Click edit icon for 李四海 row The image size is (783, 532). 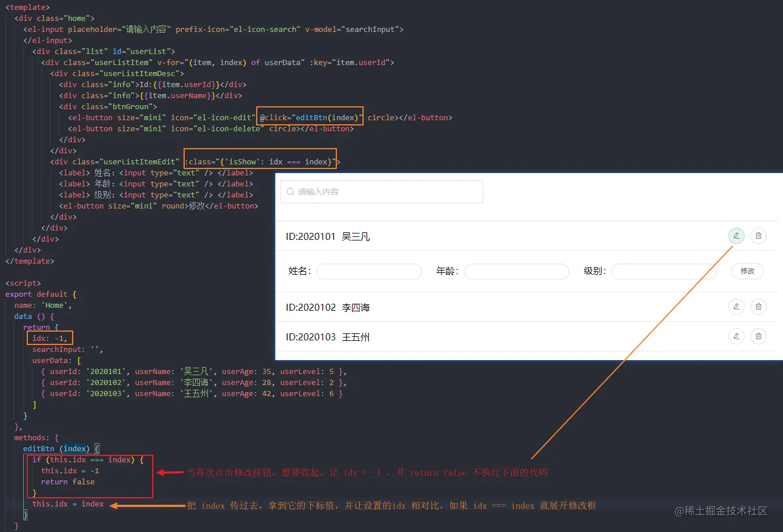tap(736, 307)
